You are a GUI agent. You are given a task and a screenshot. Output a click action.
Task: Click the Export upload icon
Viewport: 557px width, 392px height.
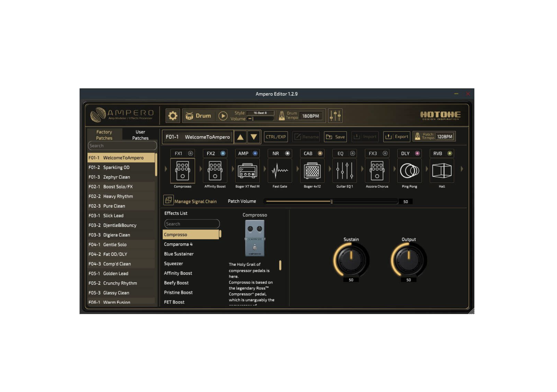388,136
